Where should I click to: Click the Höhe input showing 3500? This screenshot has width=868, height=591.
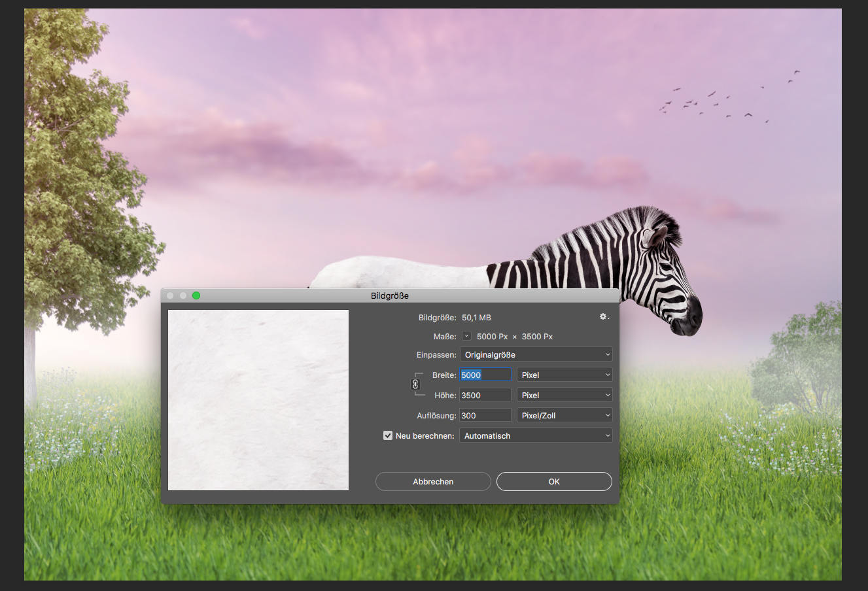point(484,394)
